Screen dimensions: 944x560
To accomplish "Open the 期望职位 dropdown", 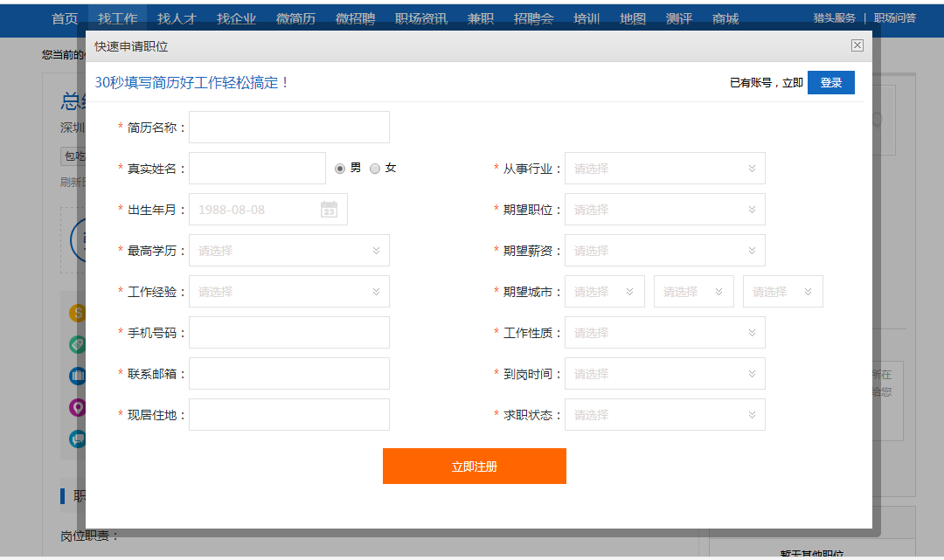I will click(664, 210).
